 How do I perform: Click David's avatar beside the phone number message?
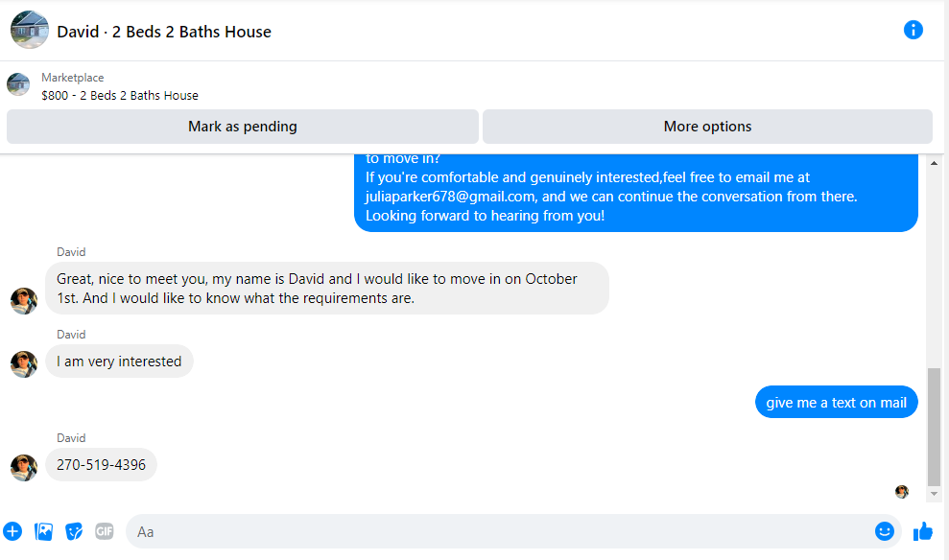[x=24, y=468]
